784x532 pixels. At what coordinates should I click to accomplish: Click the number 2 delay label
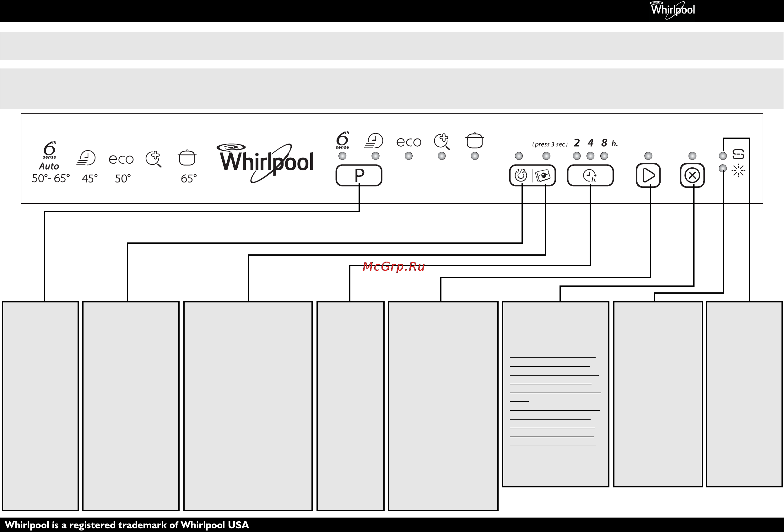(x=577, y=143)
